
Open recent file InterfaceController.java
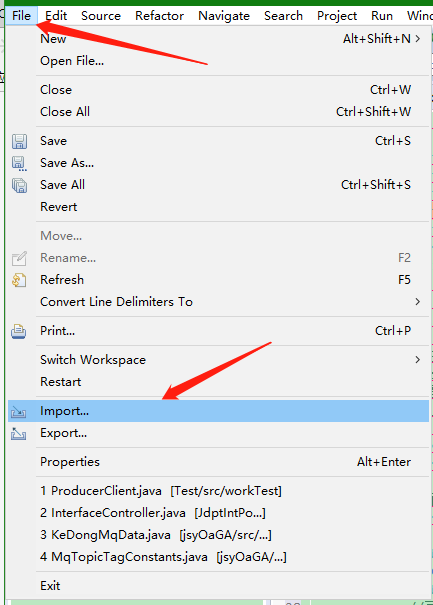pyautogui.click(x=218, y=513)
